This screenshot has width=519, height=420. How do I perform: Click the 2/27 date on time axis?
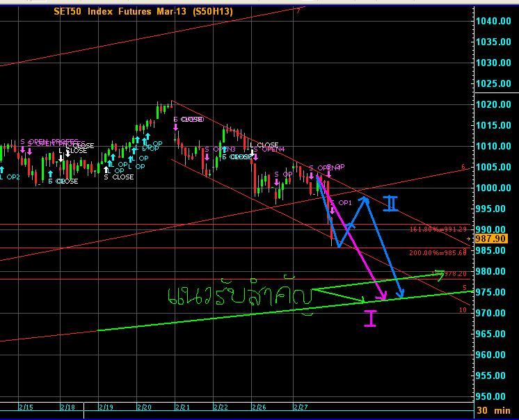tap(302, 405)
